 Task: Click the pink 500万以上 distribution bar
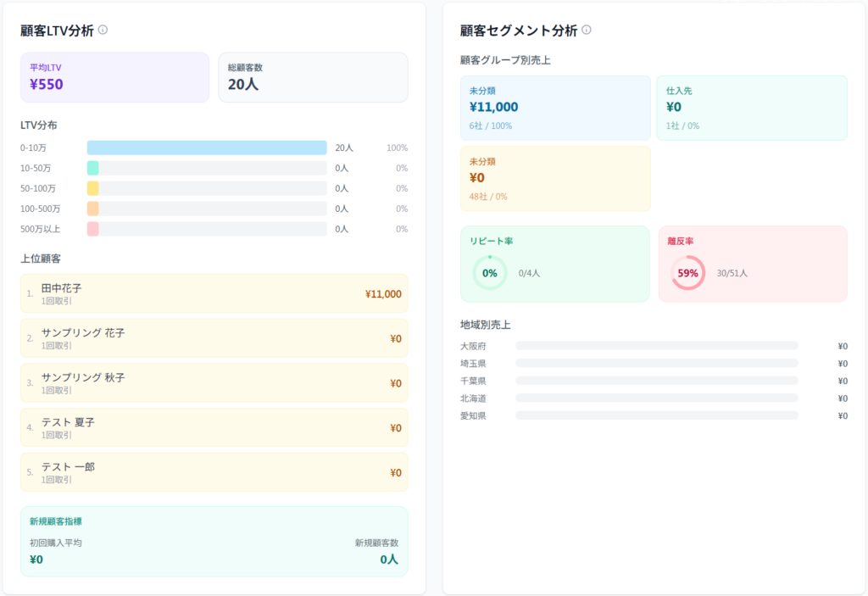pyautogui.click(x=93, y=229)
